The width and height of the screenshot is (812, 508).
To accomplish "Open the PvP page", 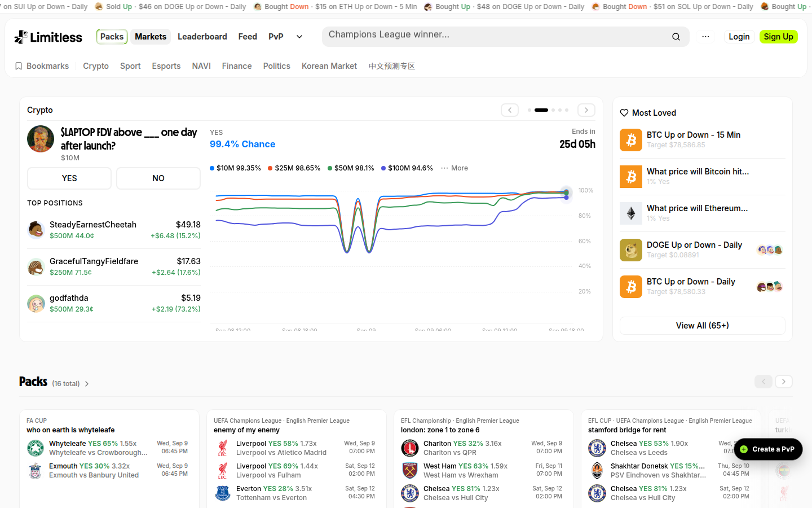I will [276, 37].
